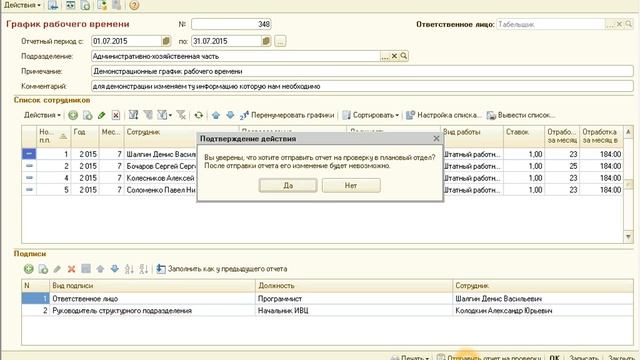The width and height of the screenshot is (640, 360).
Task: Filter by current value icon in employee list
Action: 147,116
